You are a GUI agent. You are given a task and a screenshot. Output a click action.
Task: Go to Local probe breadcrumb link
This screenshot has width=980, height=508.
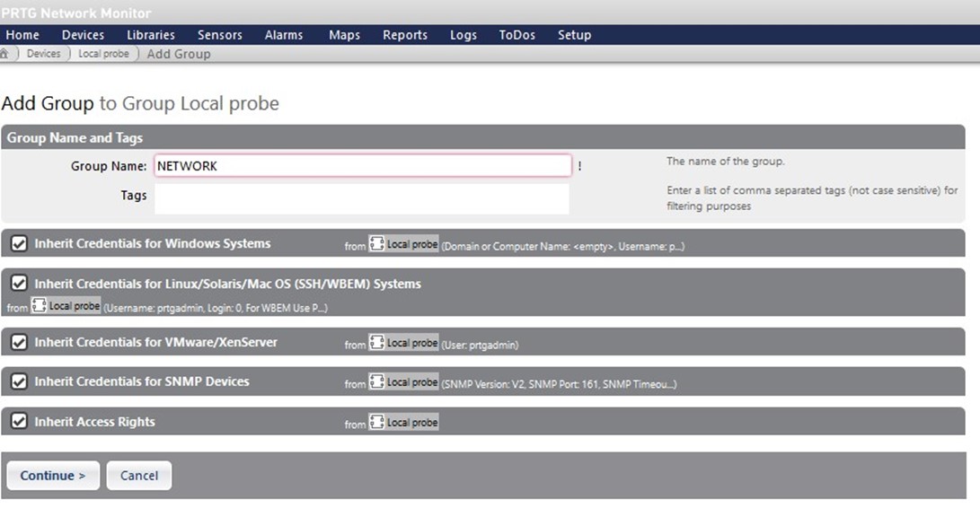[104, 54]
